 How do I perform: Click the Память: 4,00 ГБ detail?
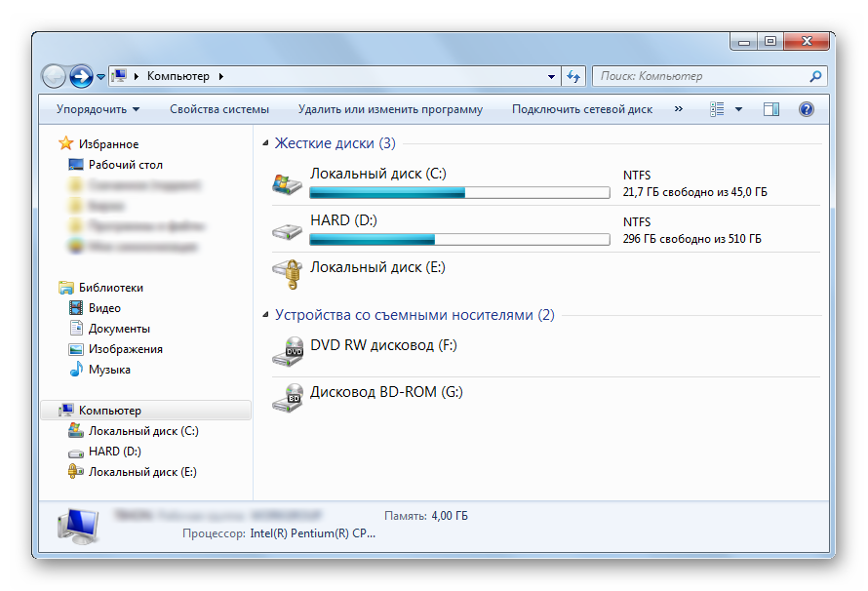tap(425, 516)
